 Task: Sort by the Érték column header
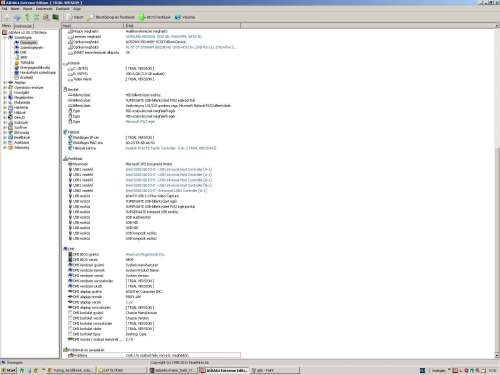click(x=182, y=26)
